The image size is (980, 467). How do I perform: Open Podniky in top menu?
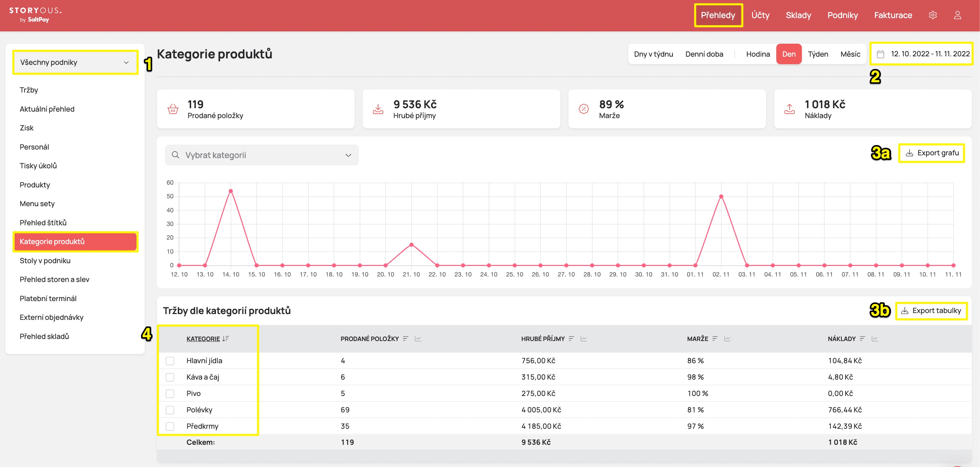click(842, 15)
